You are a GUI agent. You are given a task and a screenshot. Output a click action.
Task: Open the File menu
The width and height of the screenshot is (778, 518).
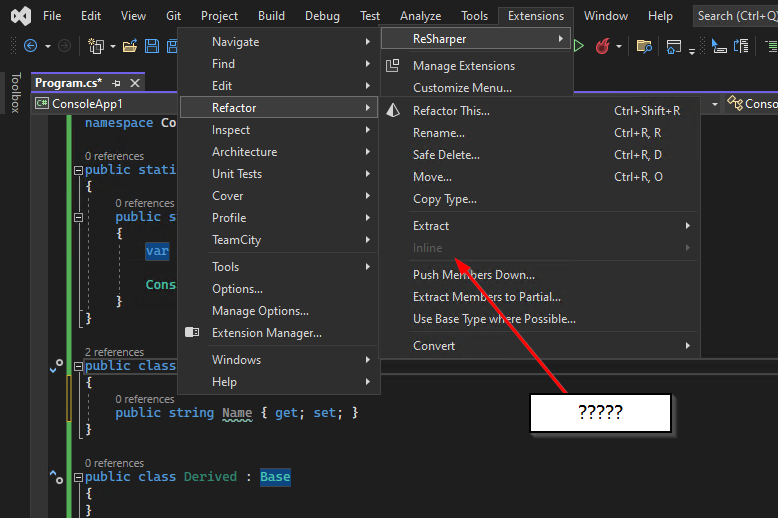52,16
